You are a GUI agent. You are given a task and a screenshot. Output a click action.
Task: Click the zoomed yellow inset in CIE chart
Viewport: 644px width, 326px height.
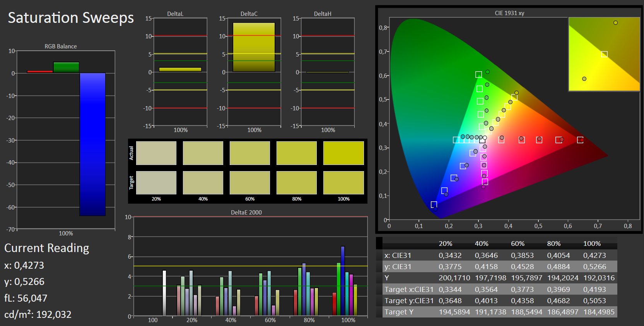click(x=604, y=54)
